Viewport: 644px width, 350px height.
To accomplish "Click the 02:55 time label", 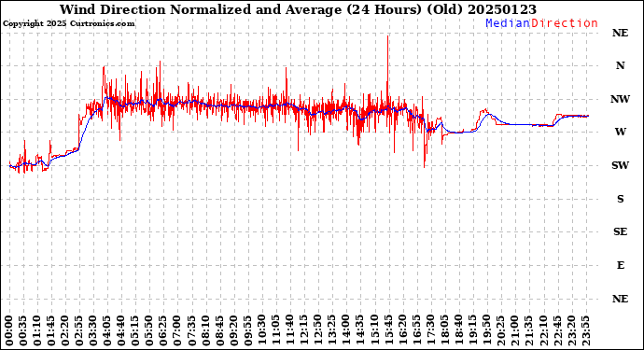I will 79,331.
